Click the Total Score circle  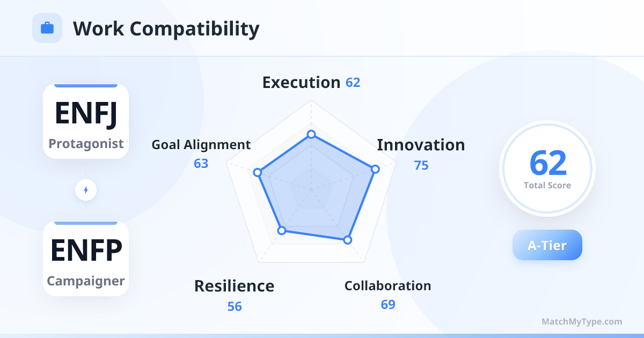click(547, 168)
